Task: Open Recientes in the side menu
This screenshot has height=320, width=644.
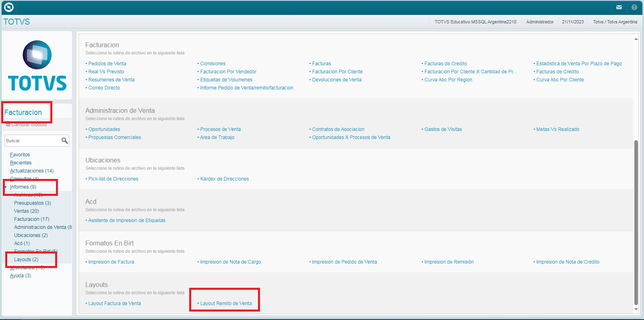Action: 21,163
